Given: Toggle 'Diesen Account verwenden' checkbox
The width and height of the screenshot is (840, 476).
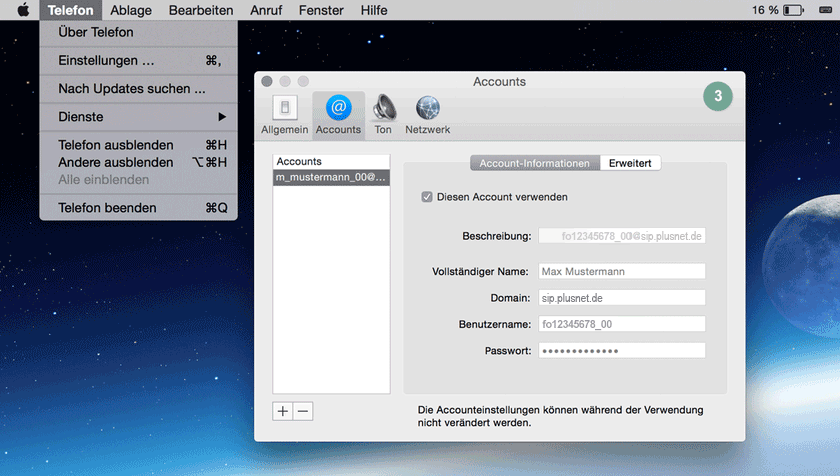Looking at the screenshot, I should point(428,197).
